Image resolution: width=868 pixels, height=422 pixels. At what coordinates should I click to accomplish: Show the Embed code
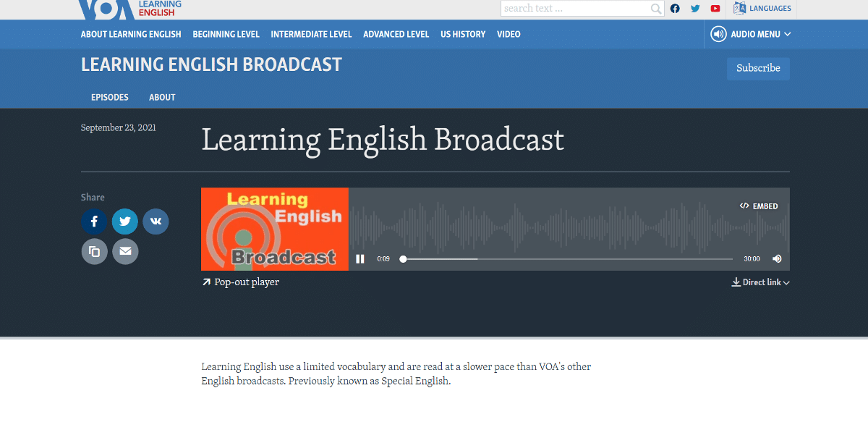[x=759, y=206]
